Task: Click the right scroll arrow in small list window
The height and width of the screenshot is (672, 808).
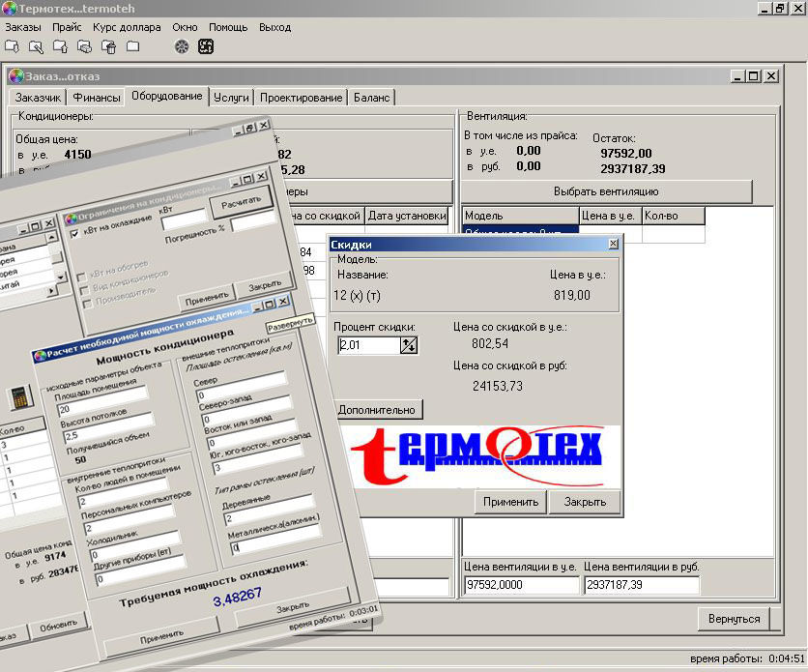Action: point(50,291)
